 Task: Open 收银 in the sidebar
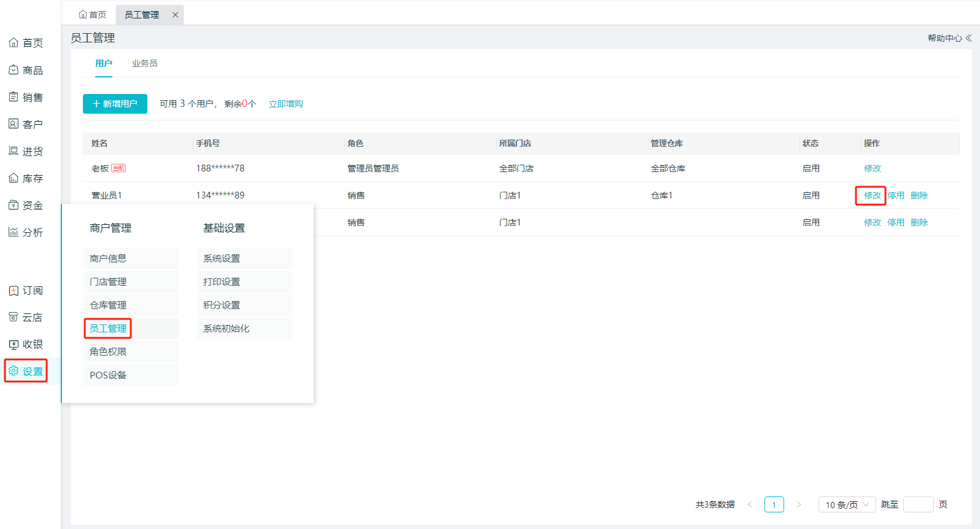(26, 345)
